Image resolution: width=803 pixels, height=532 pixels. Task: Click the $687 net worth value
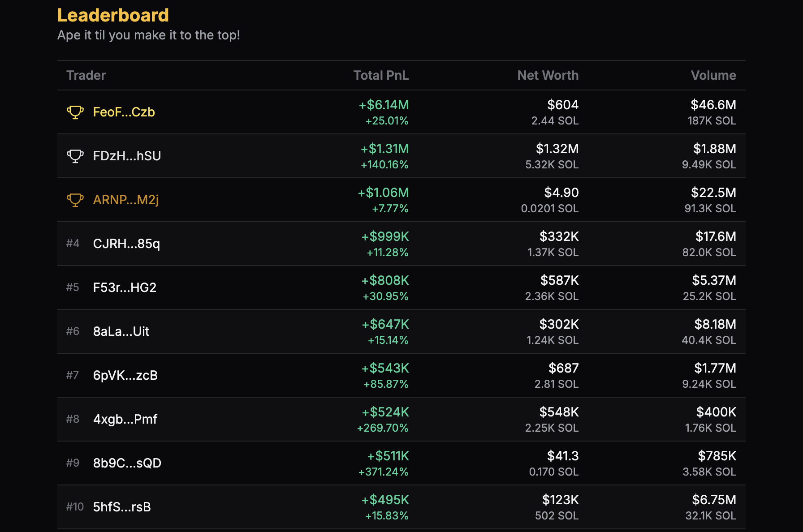click(x=564, y=368)
